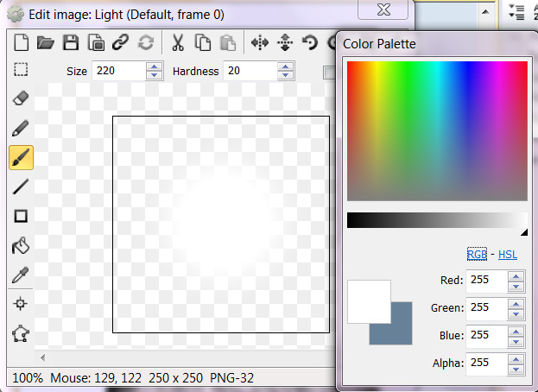Image resolution: width=538 pixels, height=392 pixels.
Task: Select the Line tool
Action: click(x=21, y=186)
